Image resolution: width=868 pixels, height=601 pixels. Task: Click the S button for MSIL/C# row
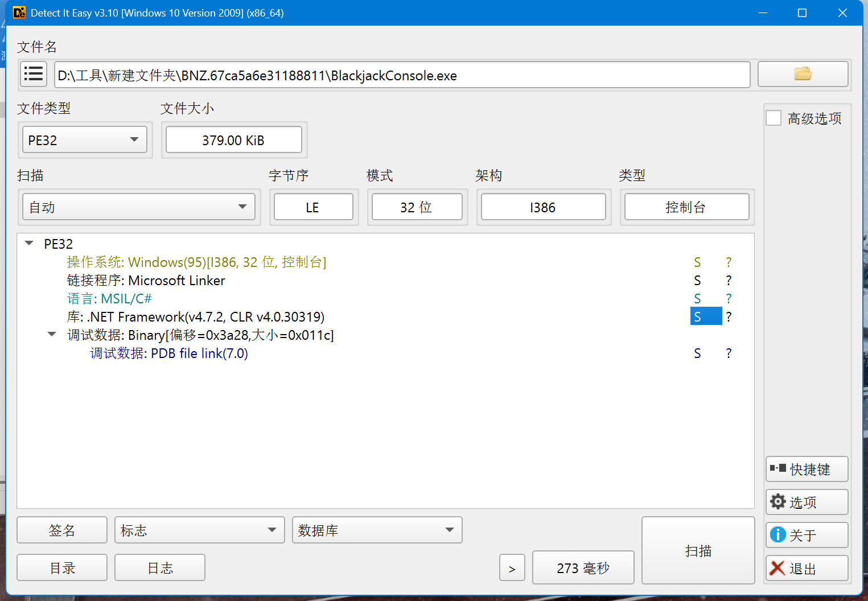(x=697, y=299)
